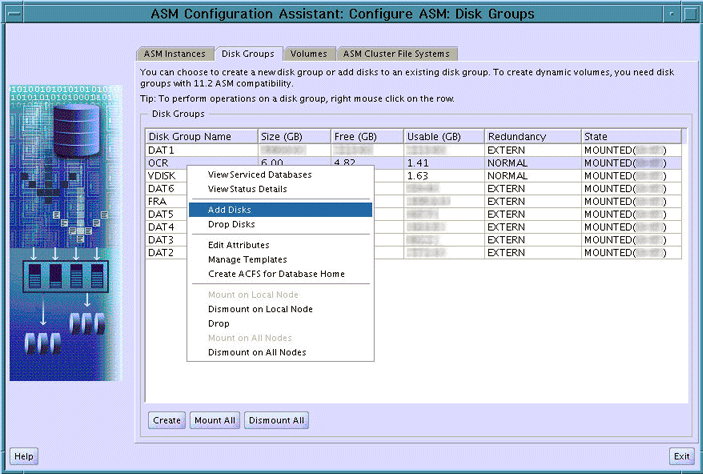The height and width of the screenshot is (474, 703).
Task: Sort by Redundancy column header
Action: coord(531,136)
